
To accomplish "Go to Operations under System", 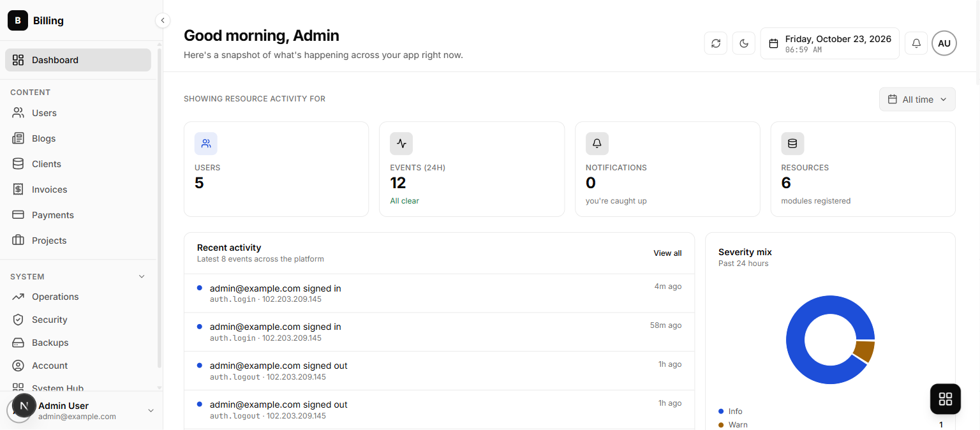I will (x=78, y=297).
